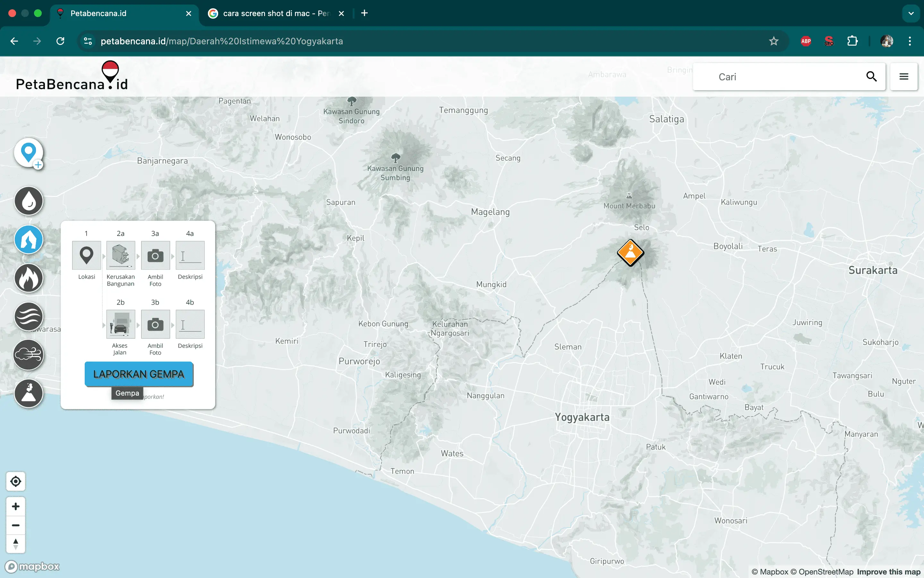The height and width of the screenshot is (578, 924).
Task: Click the geolocate target button
Action: (16, 481)
